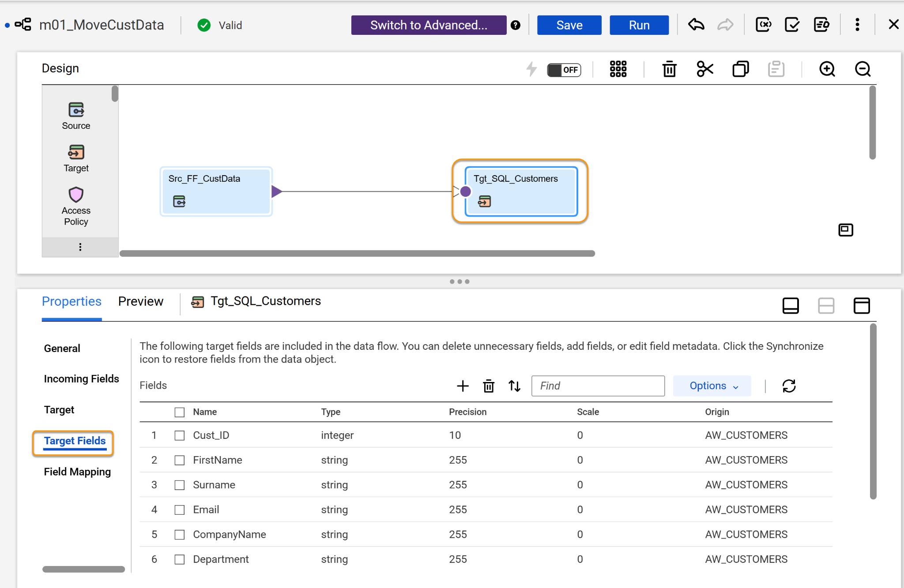Open the parameter panel icon
Image resolution: width=904 pixels, height=588 pixels.
763,25
